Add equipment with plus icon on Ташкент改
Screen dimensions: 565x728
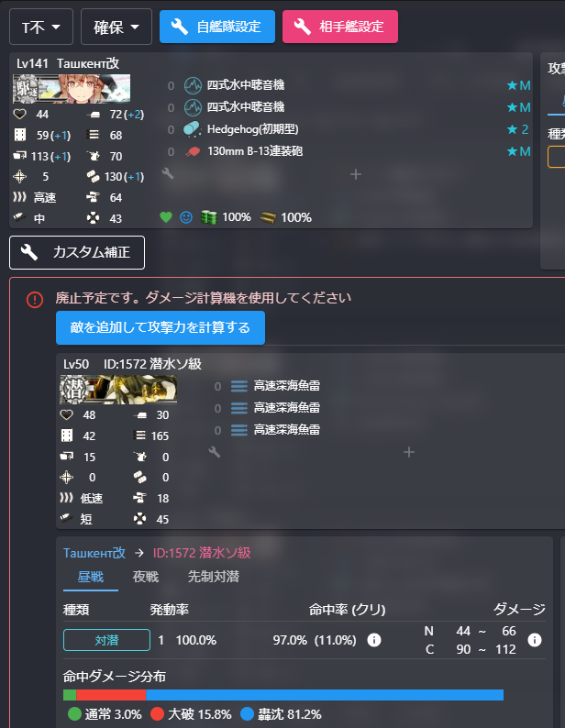[356, 174]
